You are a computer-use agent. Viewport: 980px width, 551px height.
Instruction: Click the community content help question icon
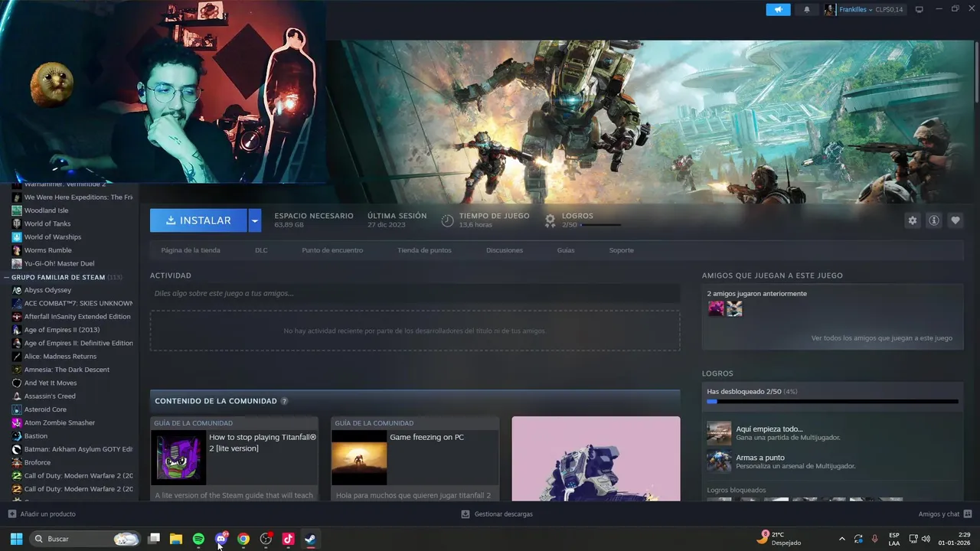click(x=285, y=401)
